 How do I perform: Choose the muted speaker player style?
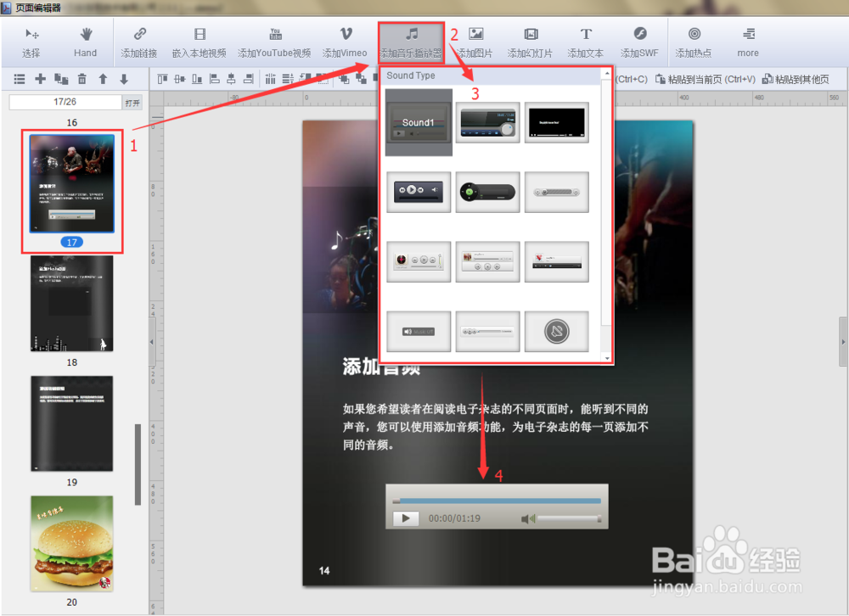tap(556, 330)
